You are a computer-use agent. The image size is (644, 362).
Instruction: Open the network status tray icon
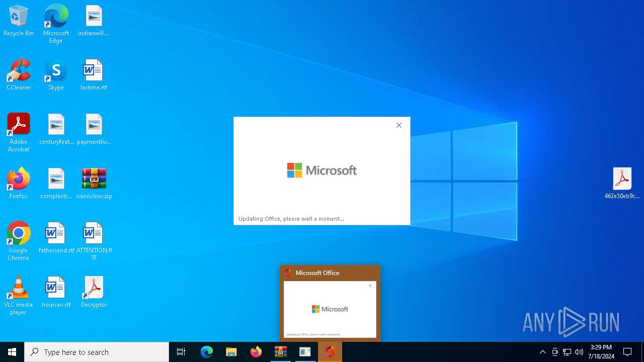click(x=567, y=352)
